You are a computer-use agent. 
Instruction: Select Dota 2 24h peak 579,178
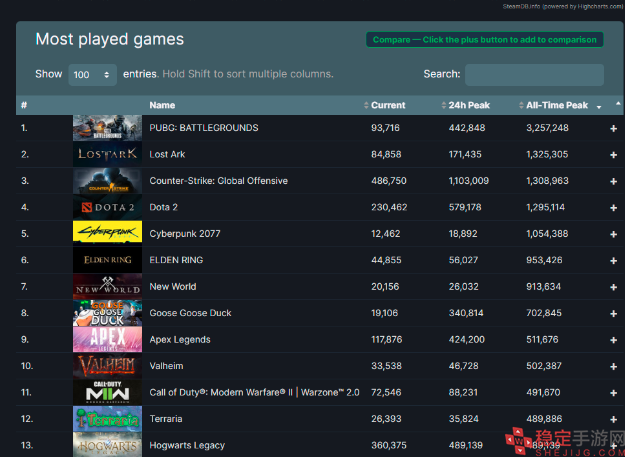[x=465, y=207]
